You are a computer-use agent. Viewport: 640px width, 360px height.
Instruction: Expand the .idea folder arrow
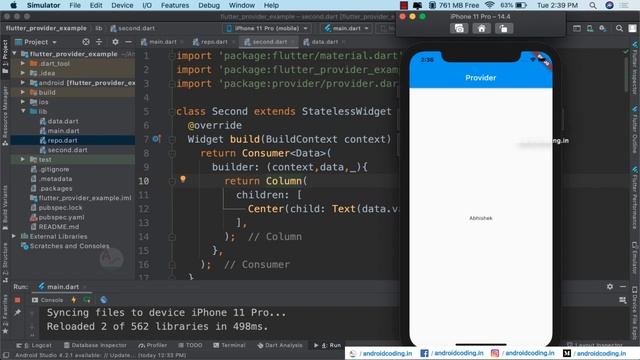[x=23, y=73]
